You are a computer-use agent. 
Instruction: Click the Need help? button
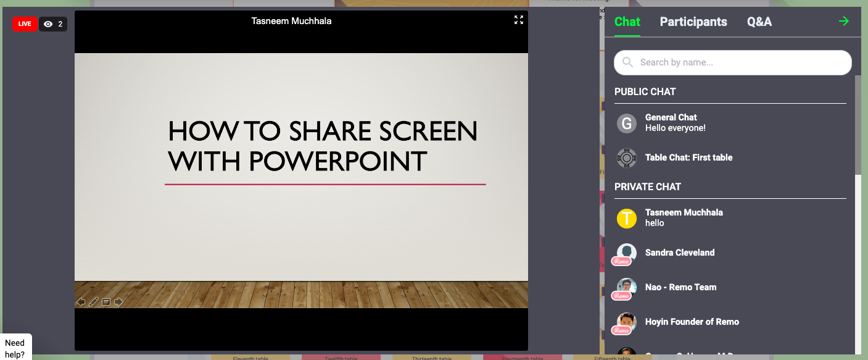point(15,348)
